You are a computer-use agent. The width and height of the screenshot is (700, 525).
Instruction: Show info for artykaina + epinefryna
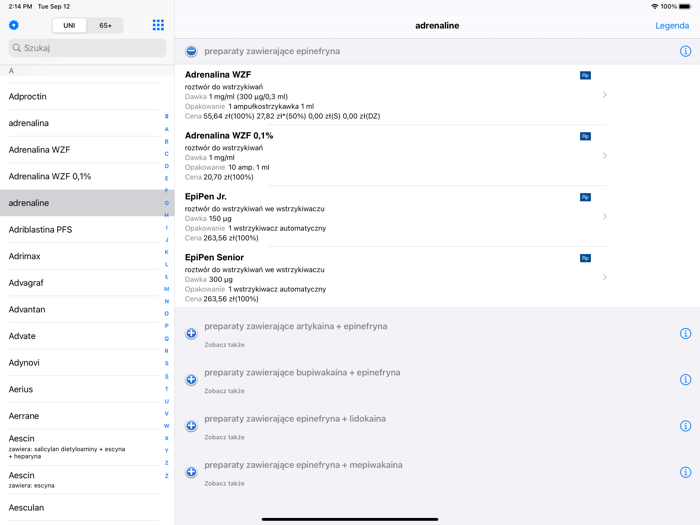click(685, 333)
